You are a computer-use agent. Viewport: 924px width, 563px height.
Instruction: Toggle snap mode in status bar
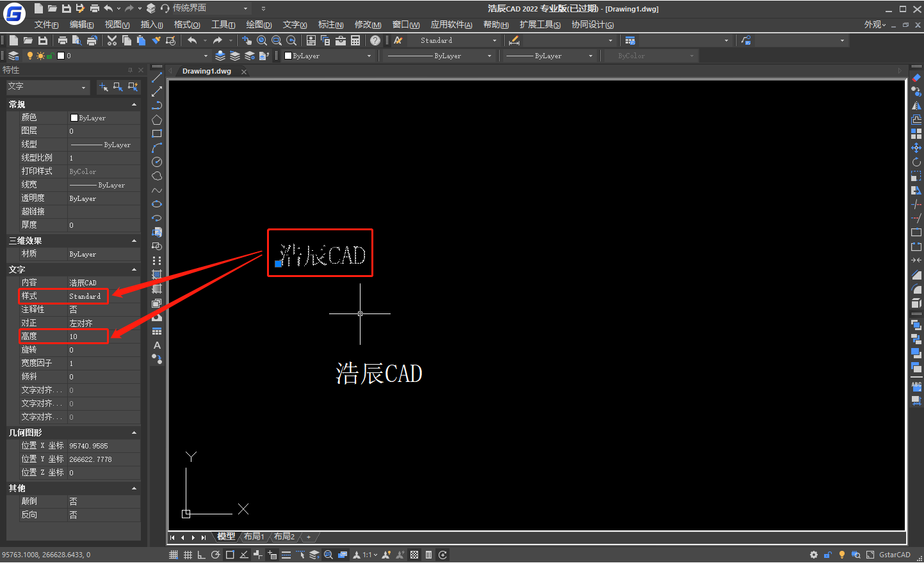point(174,555)
